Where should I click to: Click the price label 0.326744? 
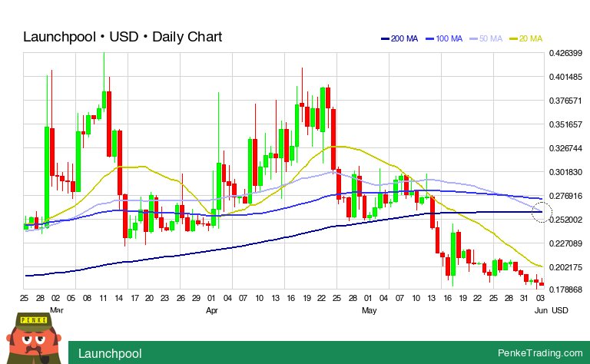coord(565,148)
